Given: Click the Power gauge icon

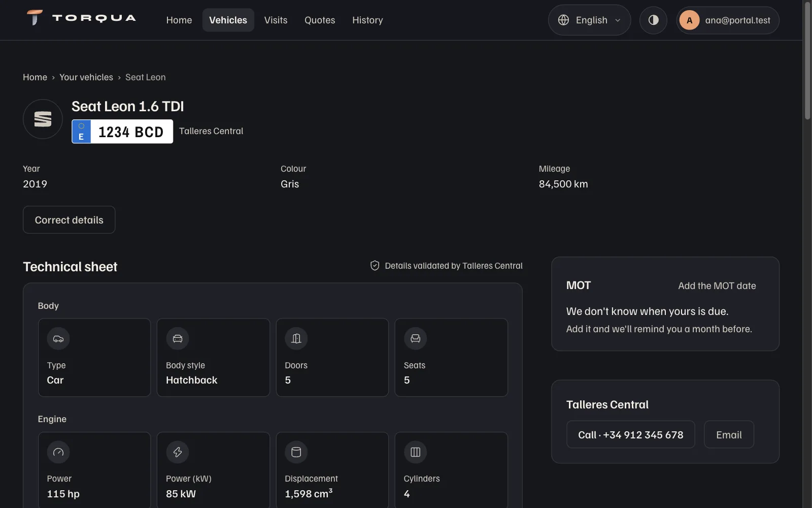Looking at the screenshot, I should 58,452.
